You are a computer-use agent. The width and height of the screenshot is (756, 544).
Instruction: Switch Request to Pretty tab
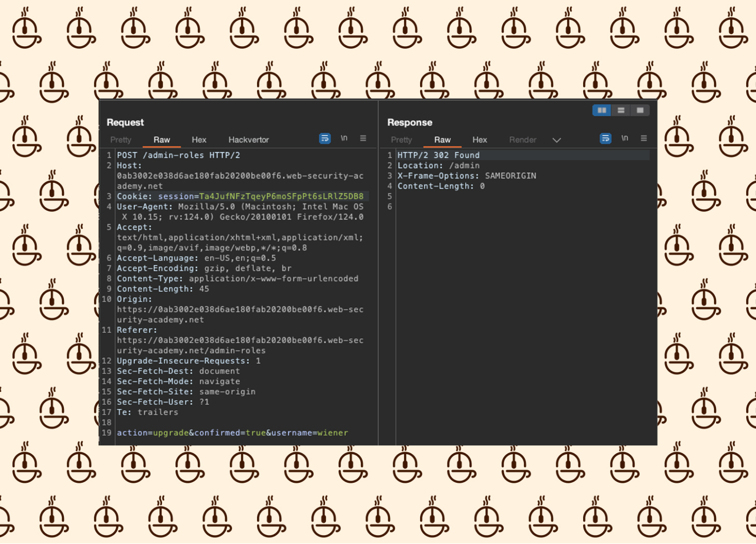pos(121,140)
